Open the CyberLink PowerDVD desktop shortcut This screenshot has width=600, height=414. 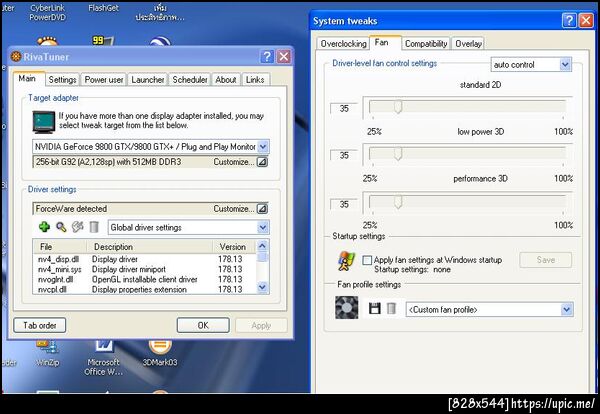(47, 13)
